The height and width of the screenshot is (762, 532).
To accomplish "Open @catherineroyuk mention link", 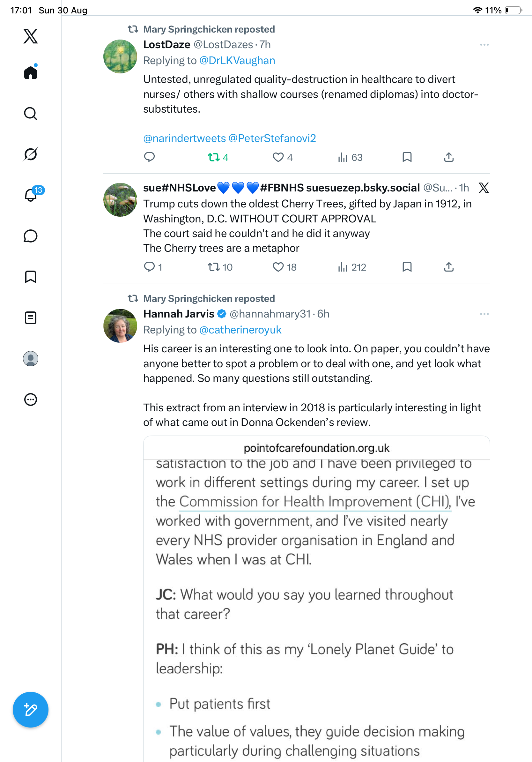I will coord(240,330).
